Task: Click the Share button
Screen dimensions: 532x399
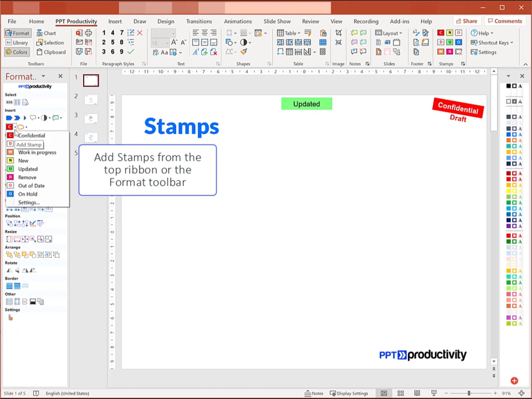Action: 466,21
